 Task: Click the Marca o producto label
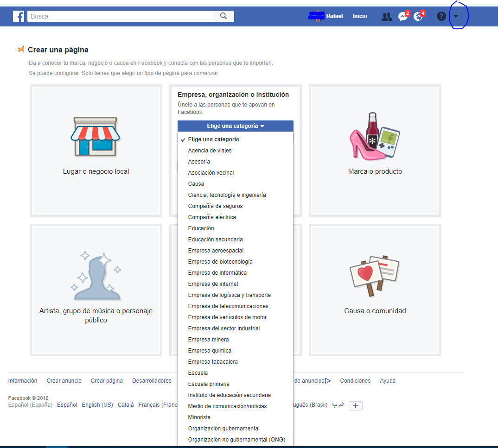click(375, 171)
